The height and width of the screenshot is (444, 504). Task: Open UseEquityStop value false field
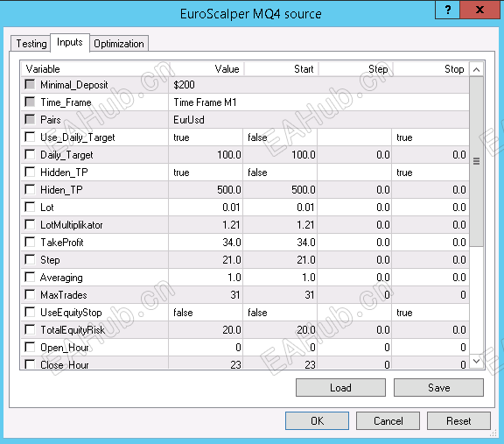(206, 313)
